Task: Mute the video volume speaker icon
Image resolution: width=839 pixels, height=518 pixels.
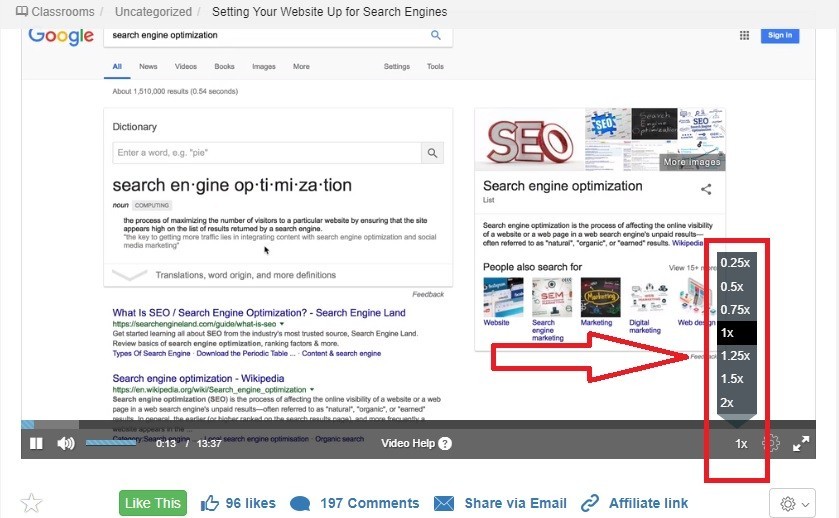Action: (66, 444)
